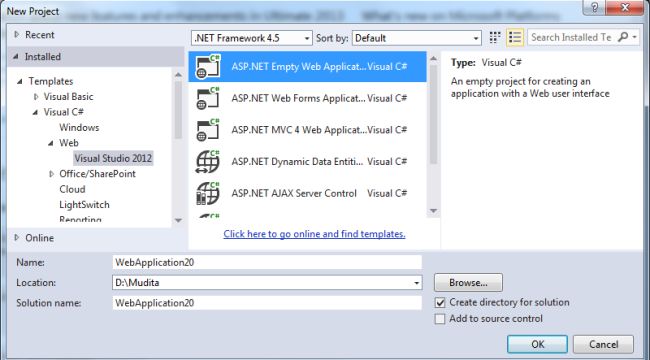Collapse the Visual C# node arrow

tap(35, 112)
